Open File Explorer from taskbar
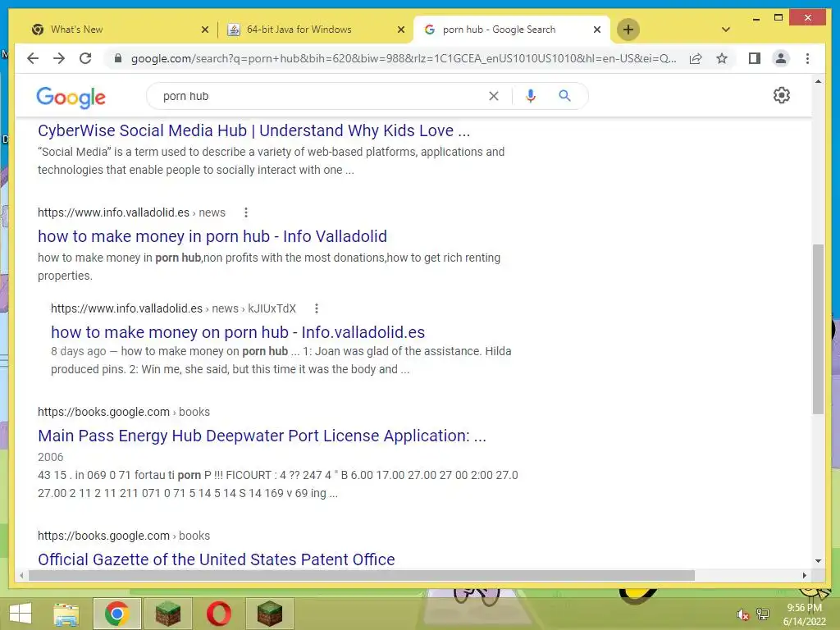 (66, 614)
